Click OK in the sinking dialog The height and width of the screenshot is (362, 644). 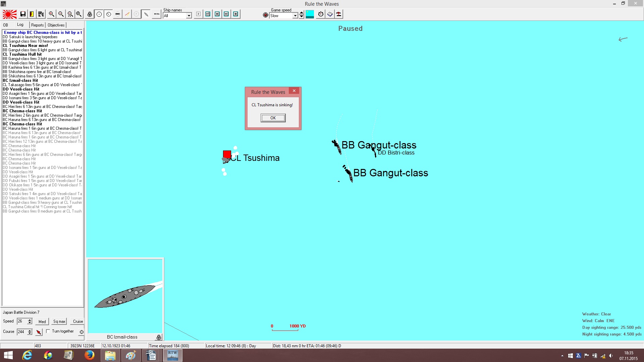(x=273, y=118)
